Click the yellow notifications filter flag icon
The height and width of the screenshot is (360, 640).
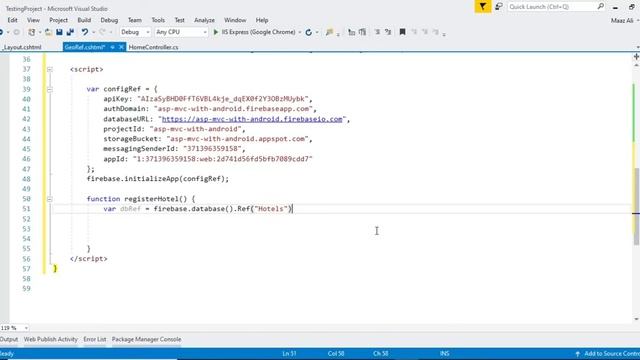click(x=483, y=7)
